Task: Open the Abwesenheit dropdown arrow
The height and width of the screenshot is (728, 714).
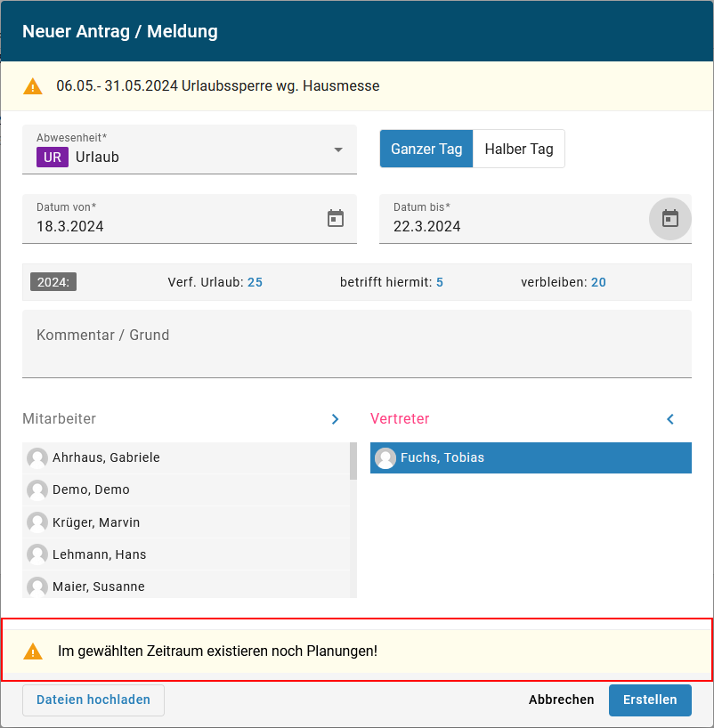Action: [x=338, y=150]
